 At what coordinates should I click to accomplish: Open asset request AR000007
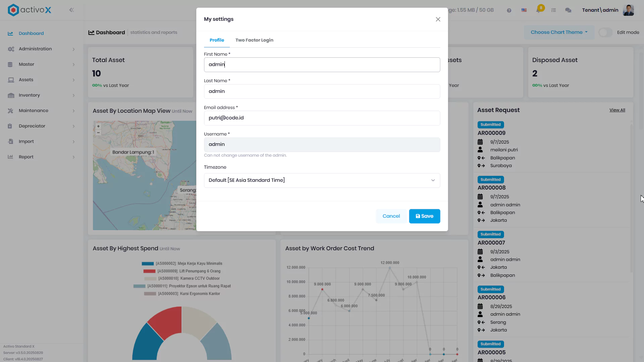click(x=491, y=243)
